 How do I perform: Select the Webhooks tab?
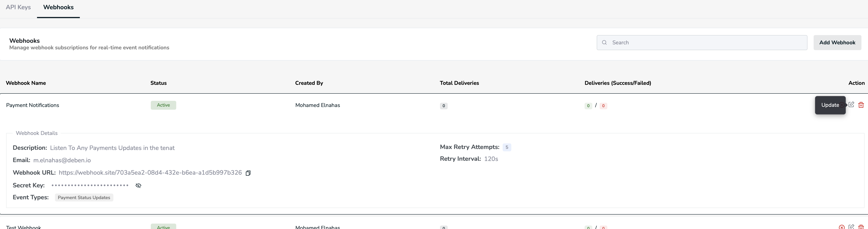[58, 7]
